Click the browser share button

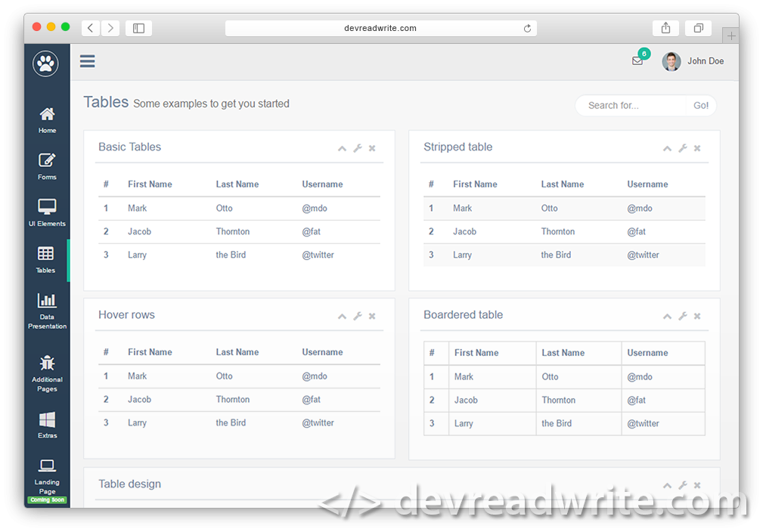[665, 28]
